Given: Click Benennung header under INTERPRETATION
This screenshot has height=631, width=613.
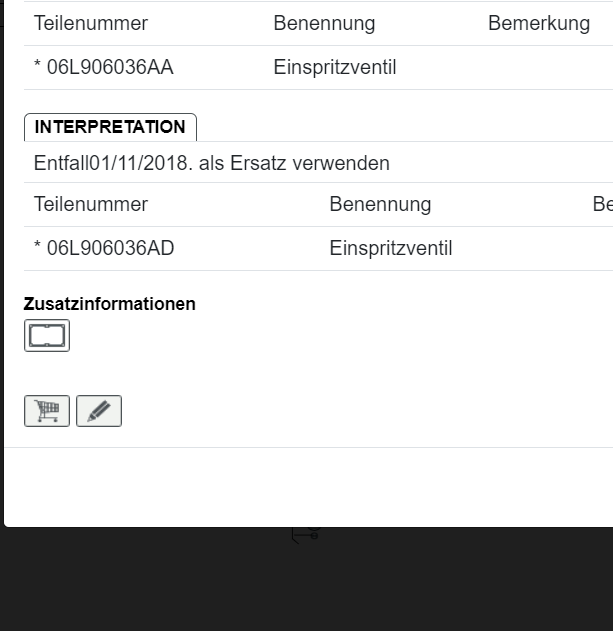Looking at the screenshot, I should (380, 204).
